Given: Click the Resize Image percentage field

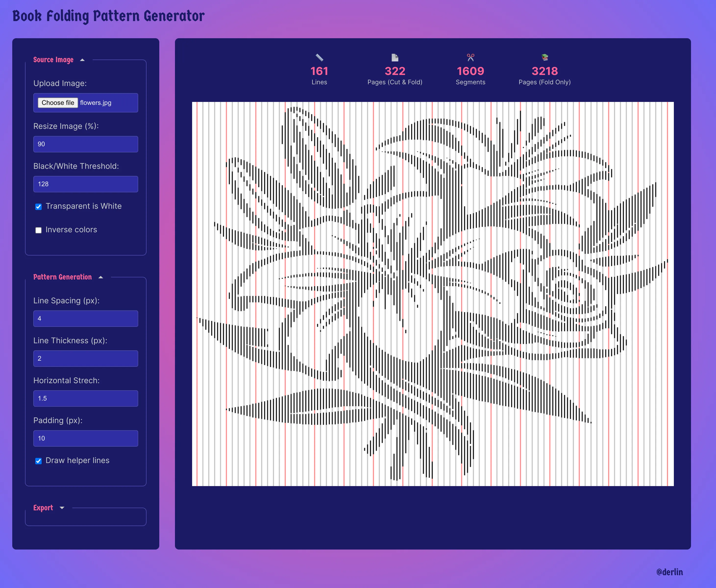Looking at the screenshot, I should [x=85, y=144].
